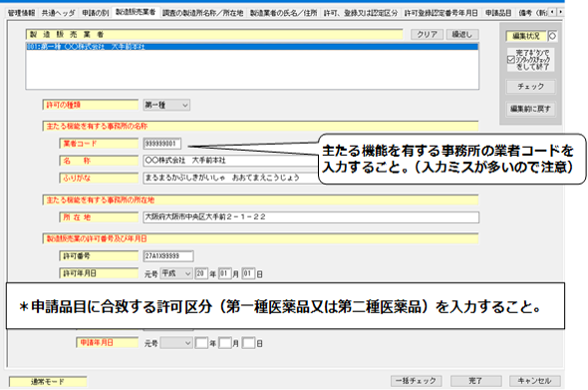Toggle the syntax check on completion checkbox

click(510, 59)
